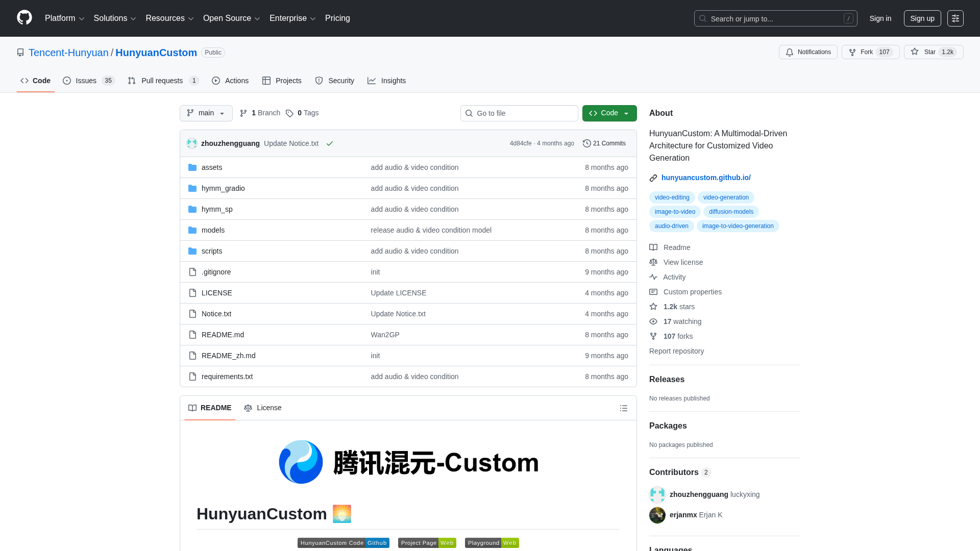Image resolution: width=980 pixels, height=551 pixels.
Task: Switch to the License tab
Action: (263, 408)
